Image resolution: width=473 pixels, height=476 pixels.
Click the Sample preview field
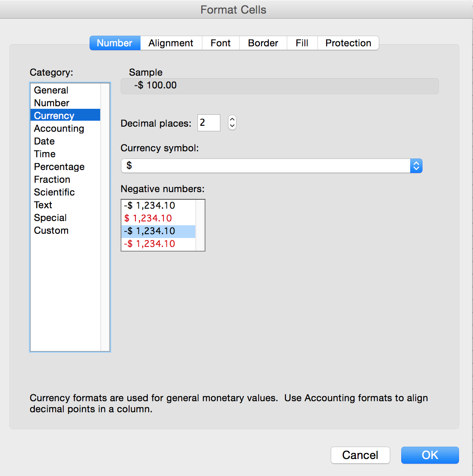click(279, 86)
